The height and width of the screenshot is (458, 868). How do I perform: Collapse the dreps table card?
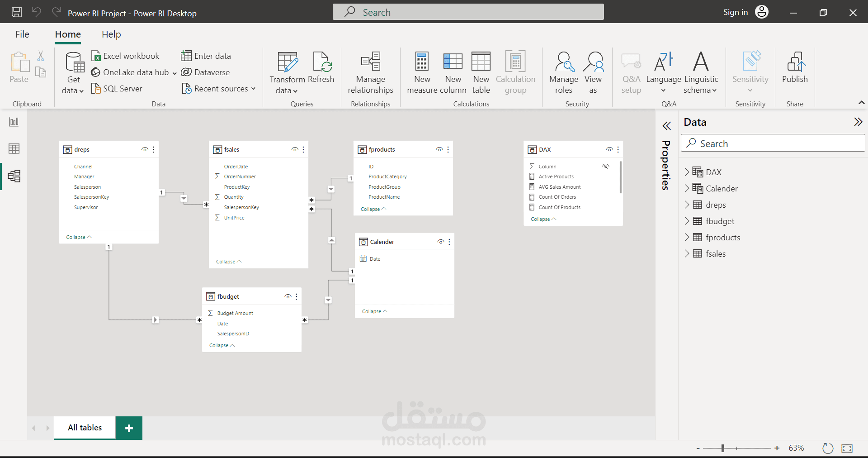tap(79, 237)
